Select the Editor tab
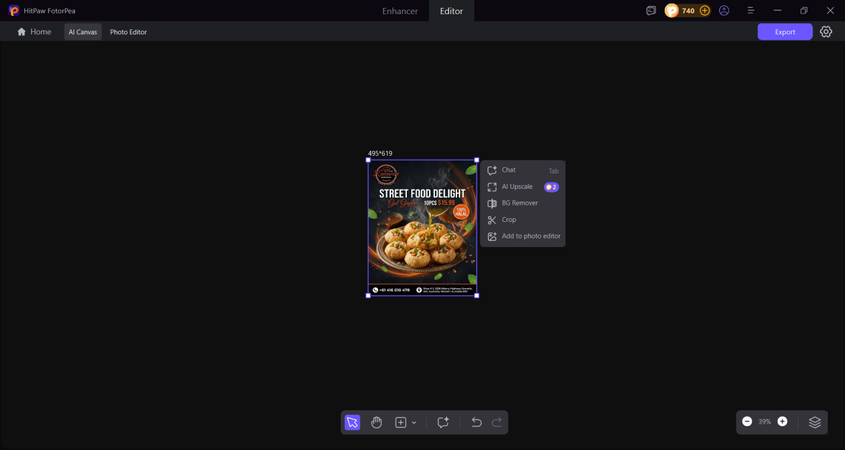845x450 pixels. tap(451, 11)
